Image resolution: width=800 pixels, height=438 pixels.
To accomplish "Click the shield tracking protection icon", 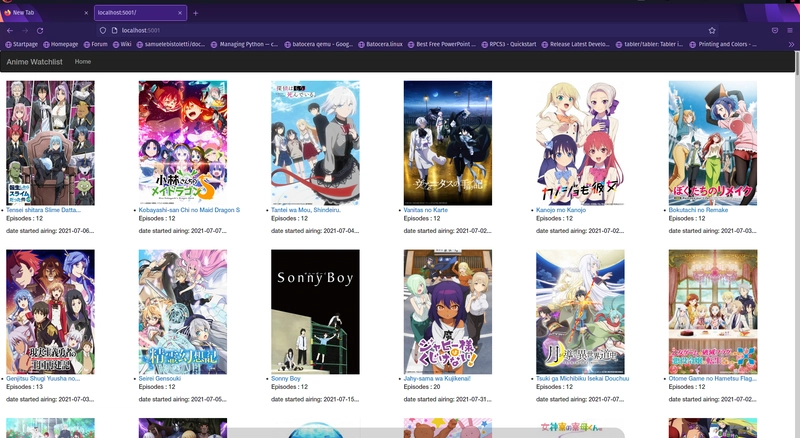I will click(x=103, y=31).
